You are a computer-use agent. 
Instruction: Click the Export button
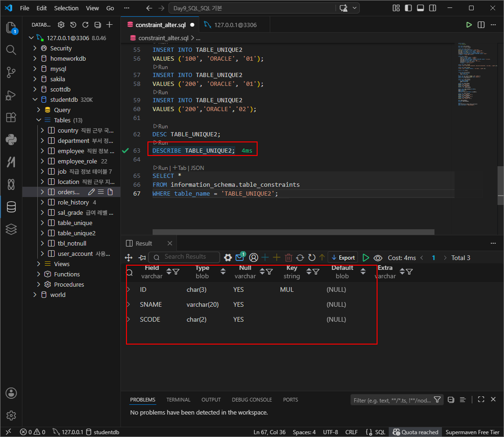point(343,258)
